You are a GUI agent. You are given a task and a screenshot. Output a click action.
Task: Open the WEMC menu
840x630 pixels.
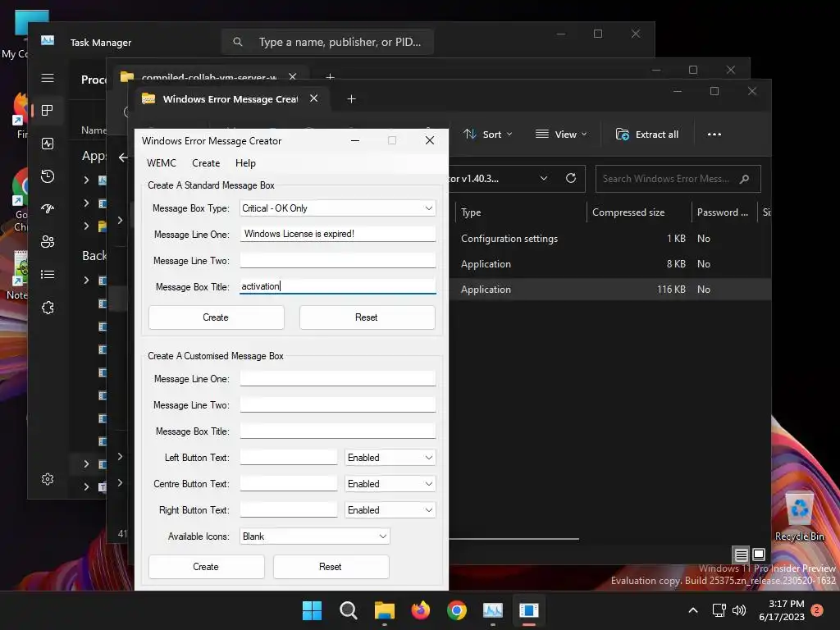(162, 163)
